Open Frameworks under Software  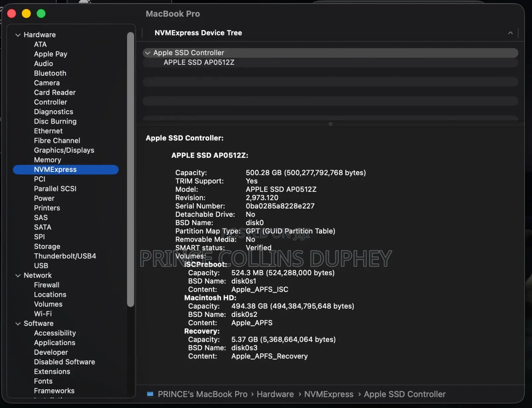click(54, 391)
